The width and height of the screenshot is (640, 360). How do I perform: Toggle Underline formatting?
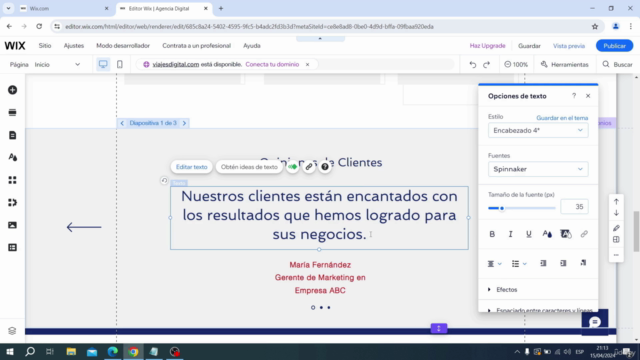[529, 234]
